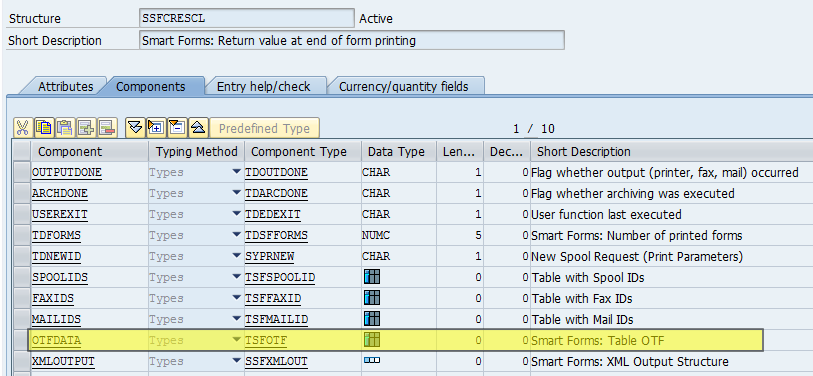Click the USEREXIT component name

pyautogui.click(x=60, y=214)
